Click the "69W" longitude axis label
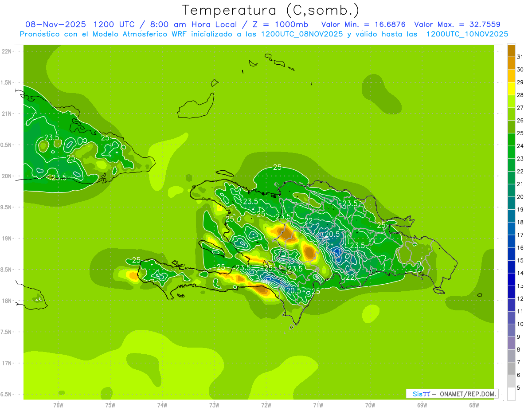This screenshot has height=411, width=532. point(422,405)
